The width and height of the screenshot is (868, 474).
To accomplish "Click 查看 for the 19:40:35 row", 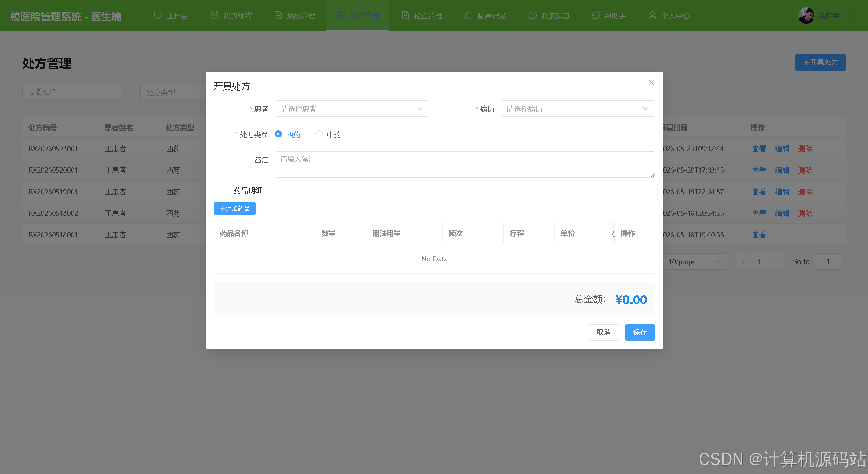I will click(759, 235).
